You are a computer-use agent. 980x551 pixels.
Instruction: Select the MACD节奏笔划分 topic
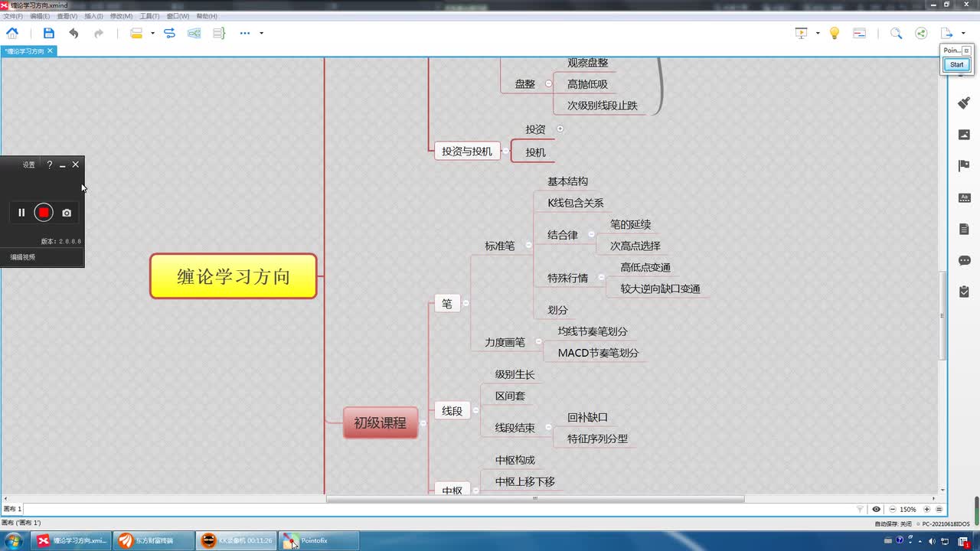click(598, 353)
